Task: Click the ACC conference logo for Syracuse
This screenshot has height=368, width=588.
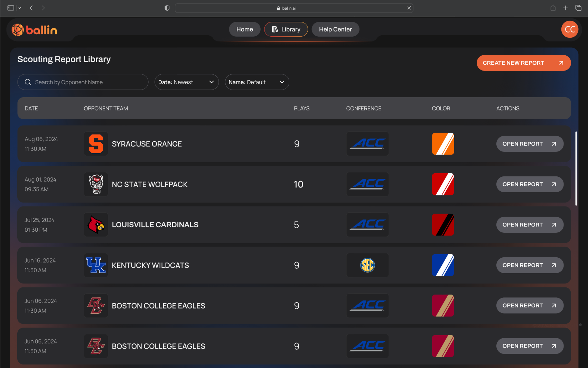Action: (x=367, y=144)
